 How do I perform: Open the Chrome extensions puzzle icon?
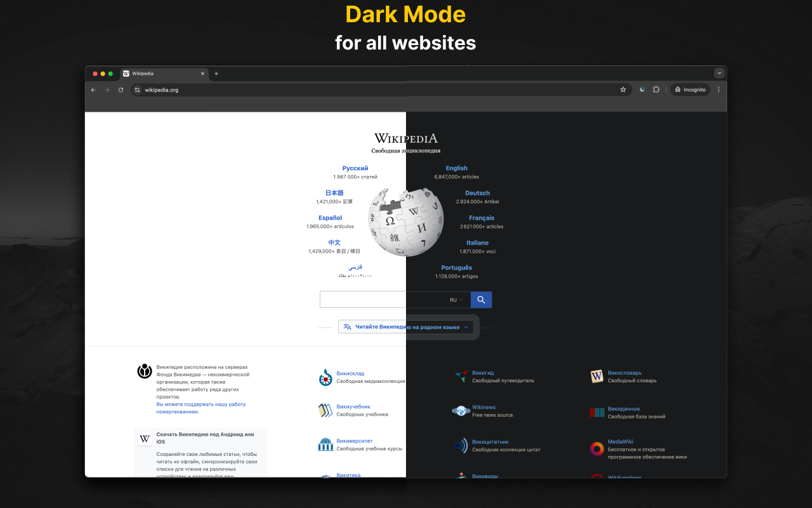tap(656, 90)
